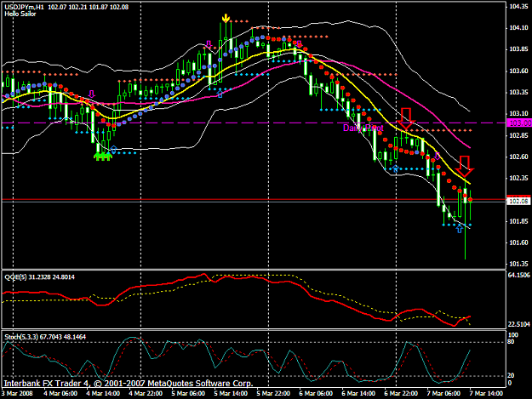This screenshot has width=532, height=399.
Task: Select 104.10 on the price axis
Action: point(518,28)
